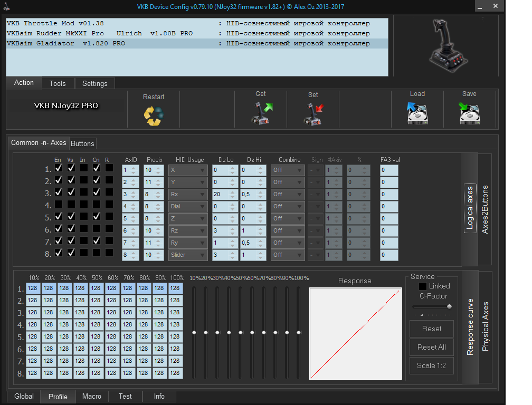Open the HID Usage dropdown showing Z
This screenshot has height=405, width=532.
[x=188, y=219]
